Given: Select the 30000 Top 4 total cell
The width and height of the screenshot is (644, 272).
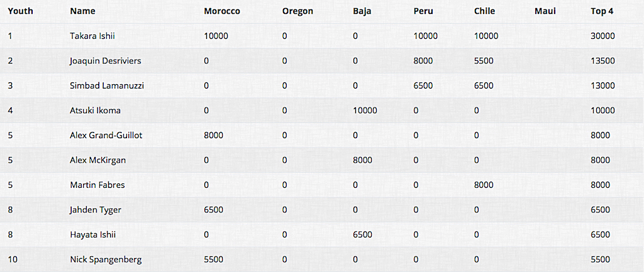Looking at the screenshot, I should point(602,36).
